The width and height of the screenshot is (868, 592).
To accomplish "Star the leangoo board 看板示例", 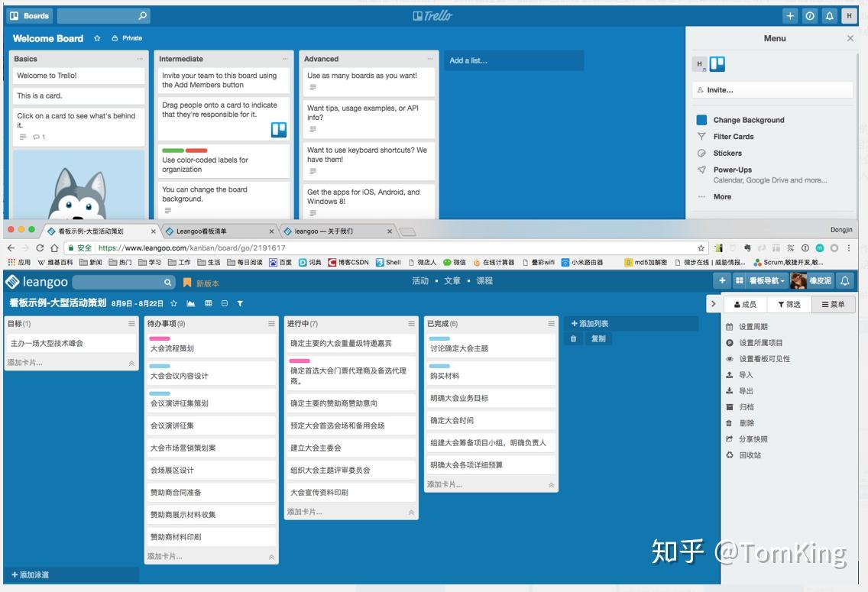I will pyautogui.click(x=173, y=303).
